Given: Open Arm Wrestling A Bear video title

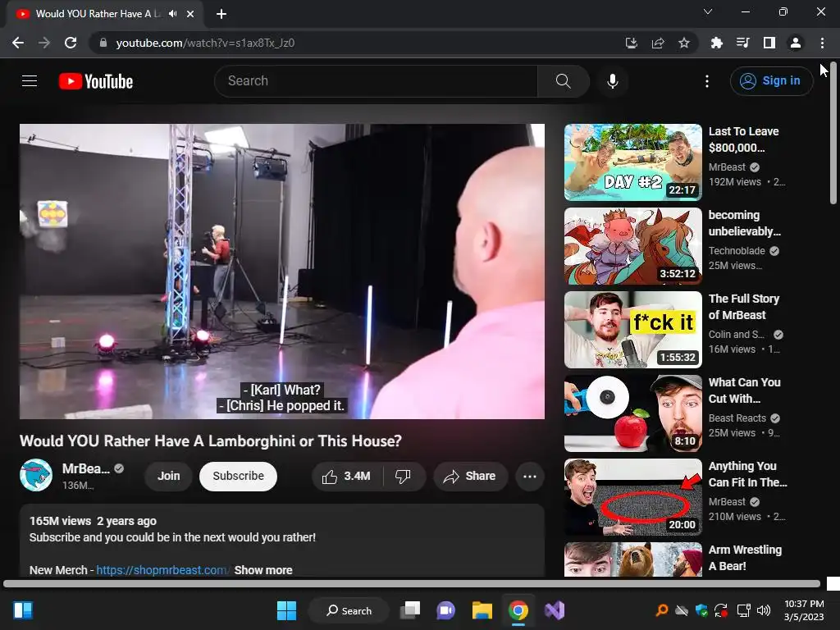Looking at the screenshot, I should point(745,558).
